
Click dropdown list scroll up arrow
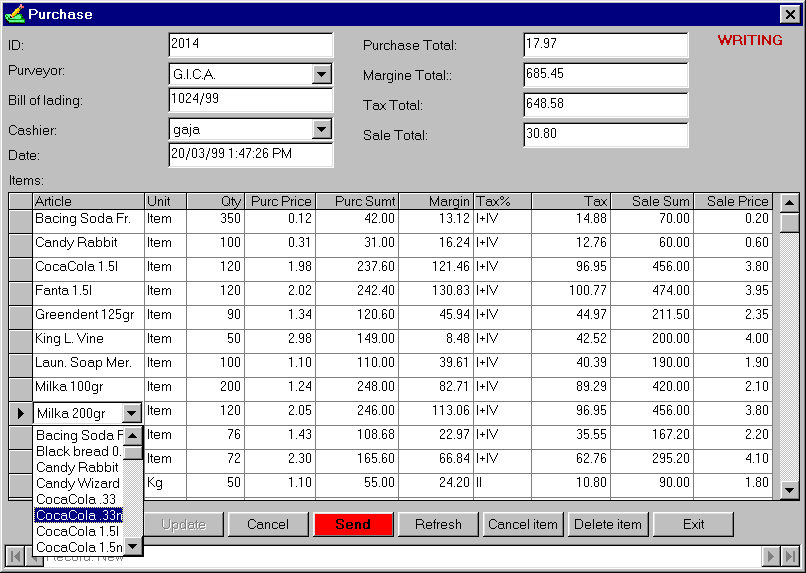tap(133, 436)
